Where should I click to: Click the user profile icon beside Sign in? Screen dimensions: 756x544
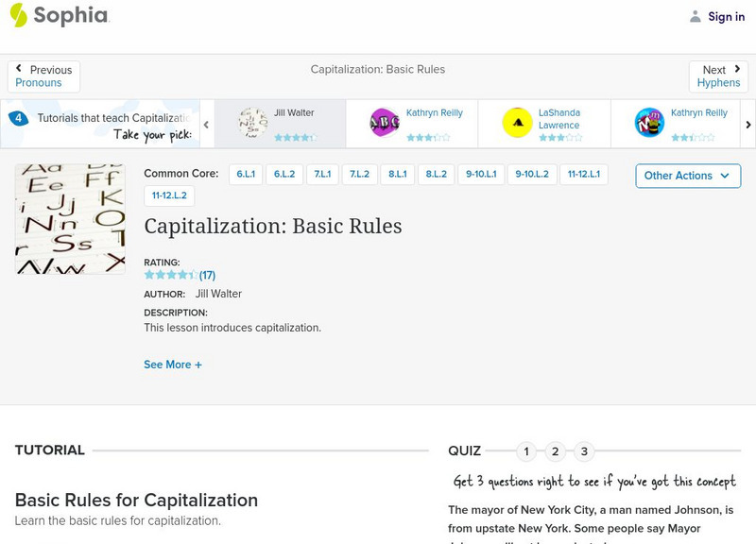pos(696,16)
